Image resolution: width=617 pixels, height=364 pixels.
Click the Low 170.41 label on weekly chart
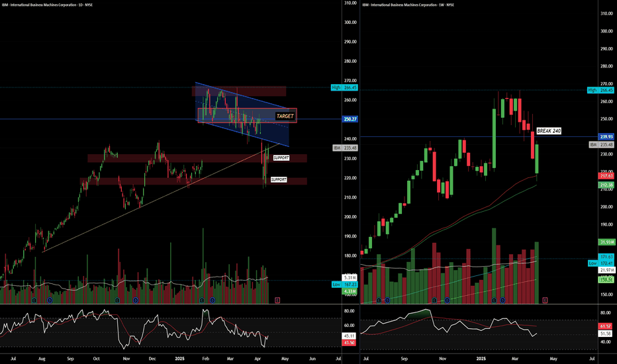tap(600, 263)
